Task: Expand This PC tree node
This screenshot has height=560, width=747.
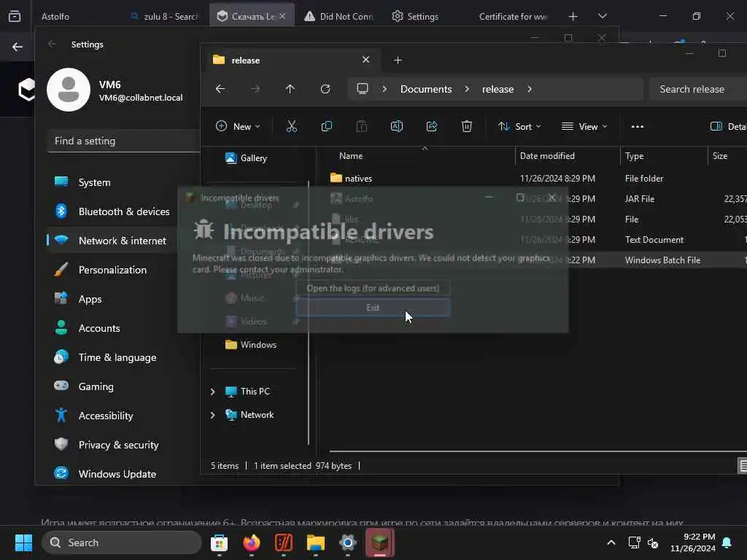Action: 212,392
